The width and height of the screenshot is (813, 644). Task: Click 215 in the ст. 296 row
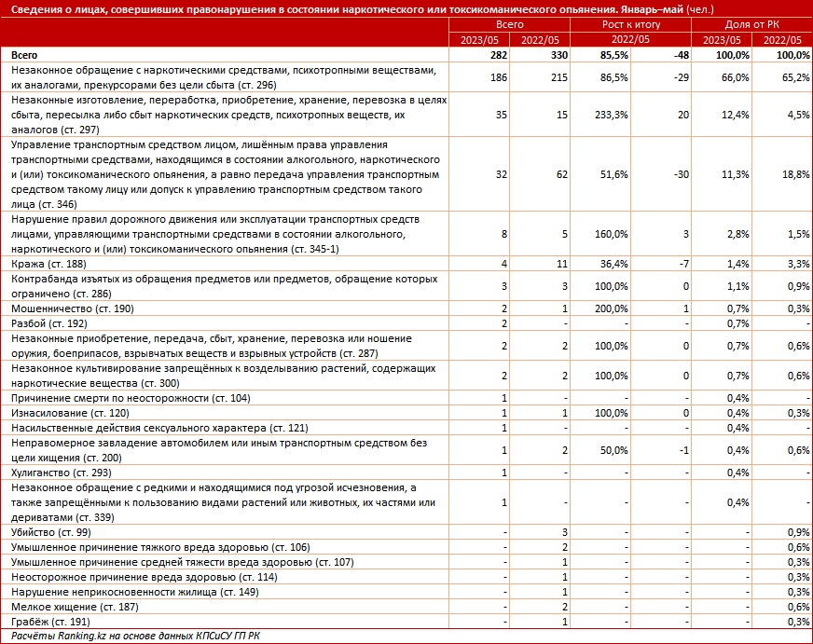(559, 77)
